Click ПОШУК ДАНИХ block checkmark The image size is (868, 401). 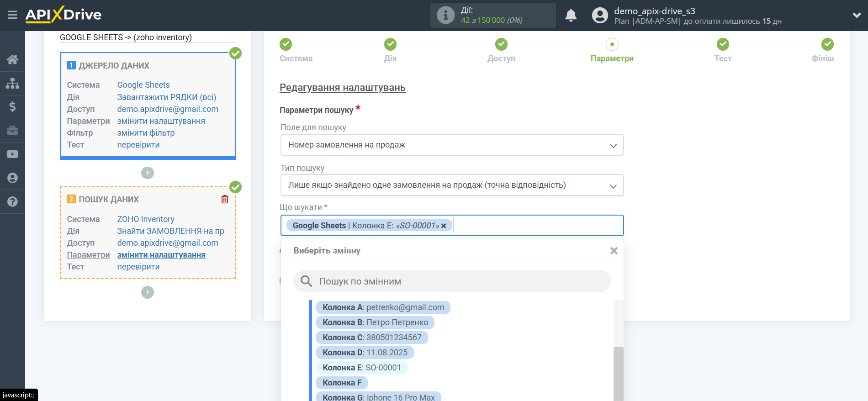coord(235,187)
